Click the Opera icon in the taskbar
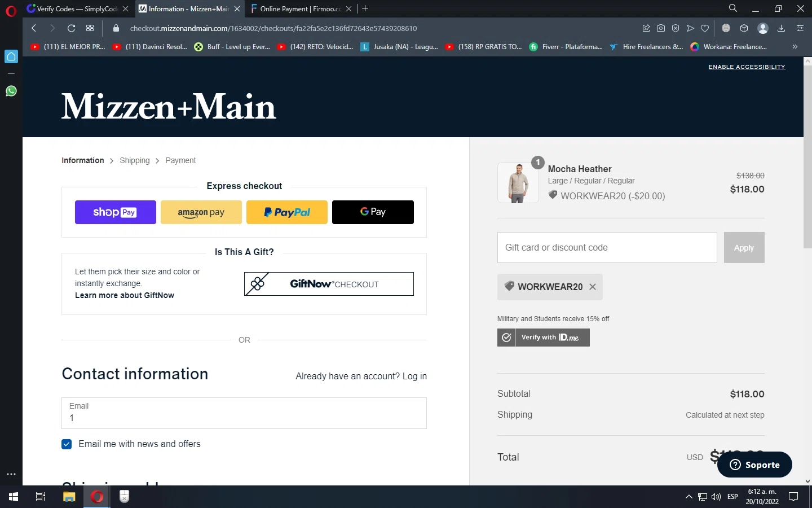 pyautogui.click(x=97, y=497)
